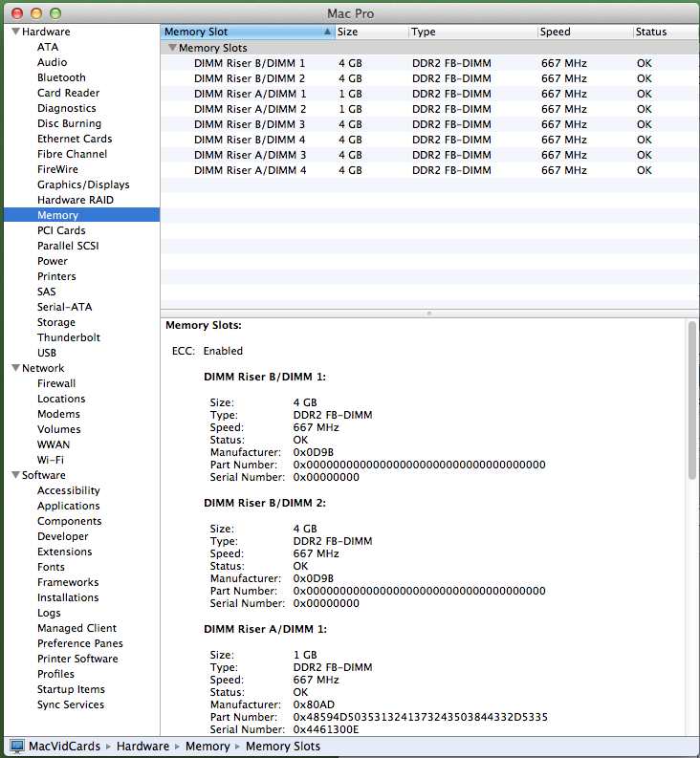Select Fibre Channel in the sidebar
Viewport: 700px width, 758px height.
tap(72, 154)
